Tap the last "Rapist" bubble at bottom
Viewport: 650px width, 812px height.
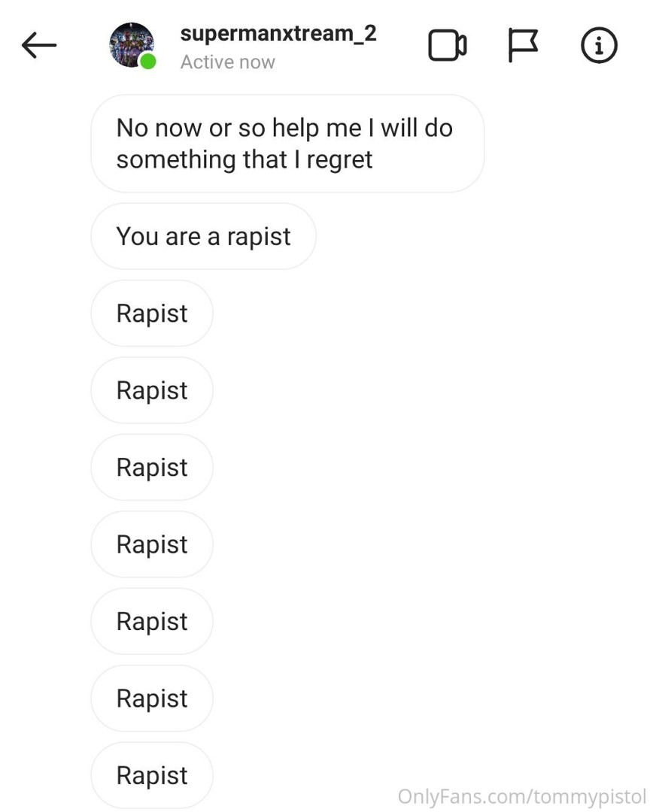point(152,775)
